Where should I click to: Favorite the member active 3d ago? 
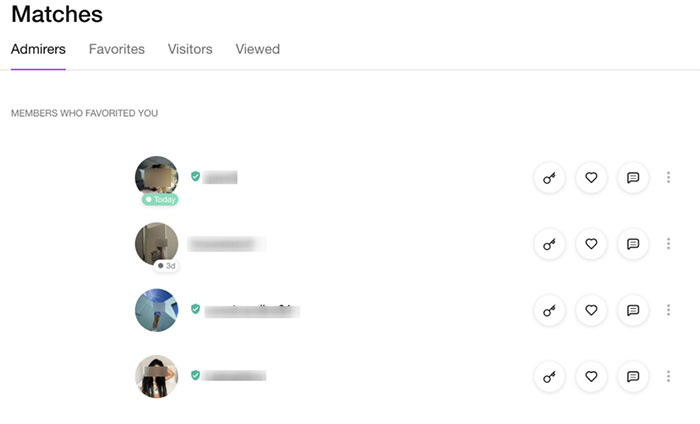[591, 244]
